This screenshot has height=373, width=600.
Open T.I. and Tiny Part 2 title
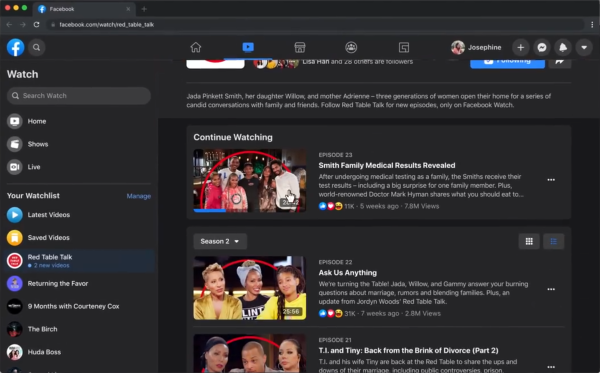(408, 350)
